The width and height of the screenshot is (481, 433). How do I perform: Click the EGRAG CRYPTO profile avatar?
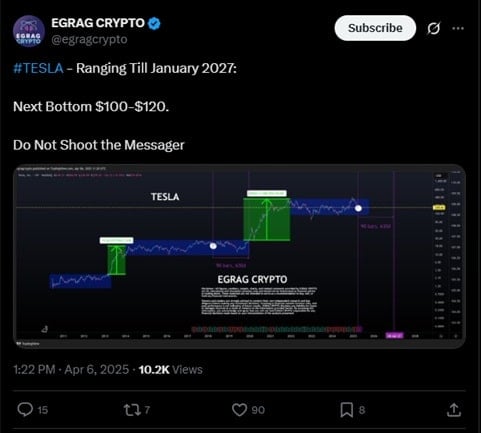[x=29, y=31]
